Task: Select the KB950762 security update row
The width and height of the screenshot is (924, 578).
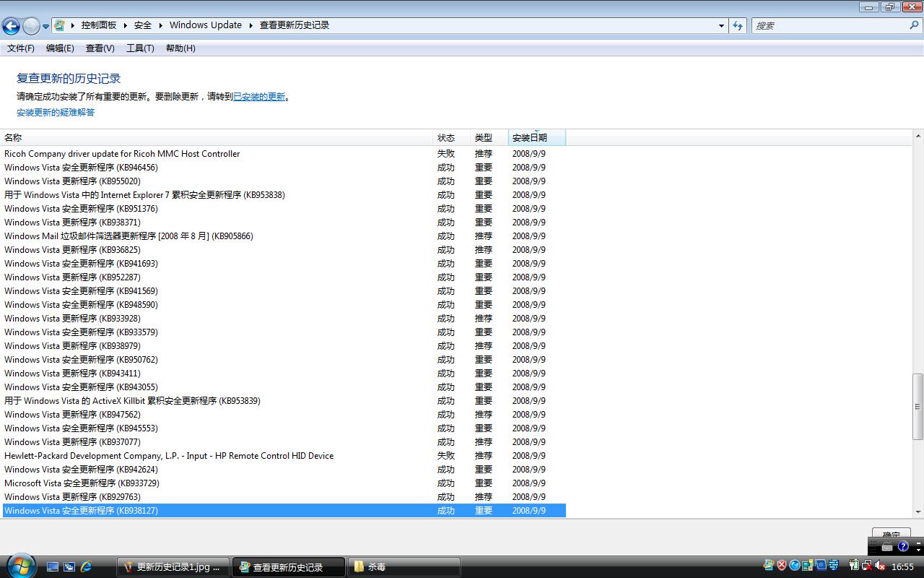Action: 283,360
